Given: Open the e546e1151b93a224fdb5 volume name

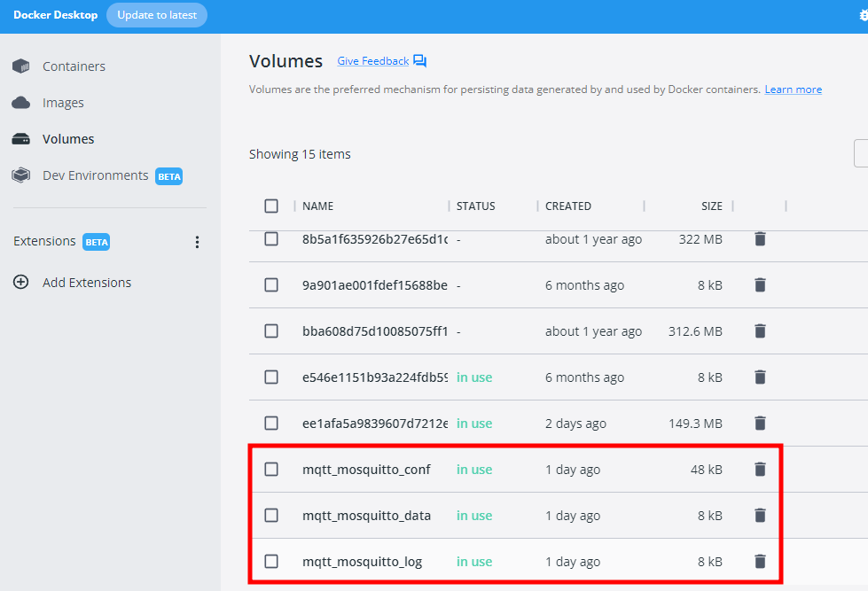Looking at the screenshot, I should 375,377.
